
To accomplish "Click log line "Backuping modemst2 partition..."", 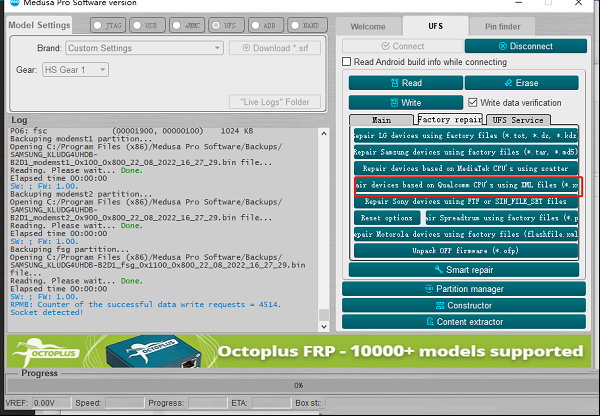I will click(81, 194).
